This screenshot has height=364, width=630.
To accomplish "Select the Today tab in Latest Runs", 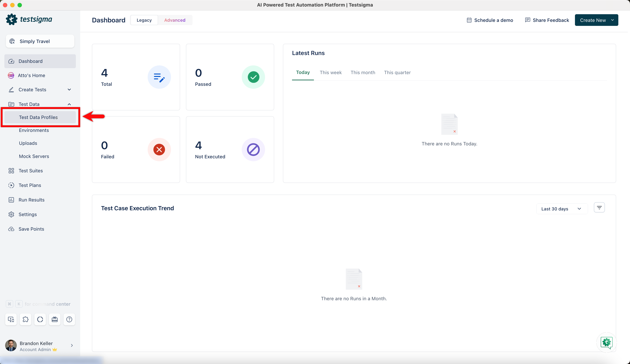I will (x=303, y=73).
